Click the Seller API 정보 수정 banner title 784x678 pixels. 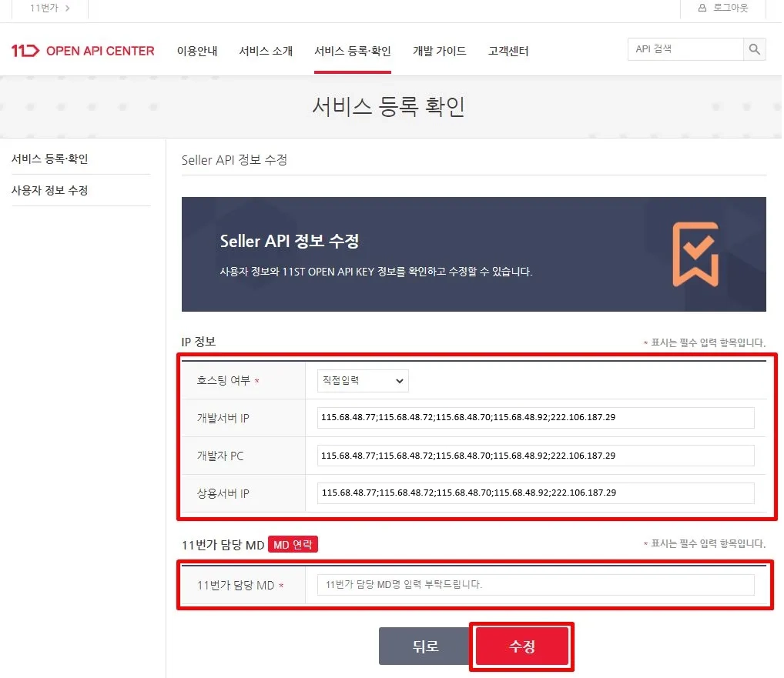tap(290, 242)
